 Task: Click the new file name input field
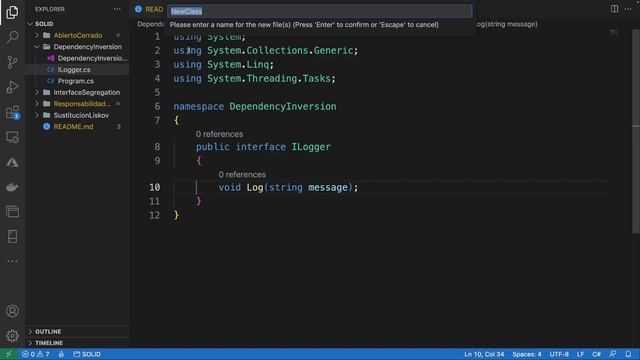coord(320,11)
